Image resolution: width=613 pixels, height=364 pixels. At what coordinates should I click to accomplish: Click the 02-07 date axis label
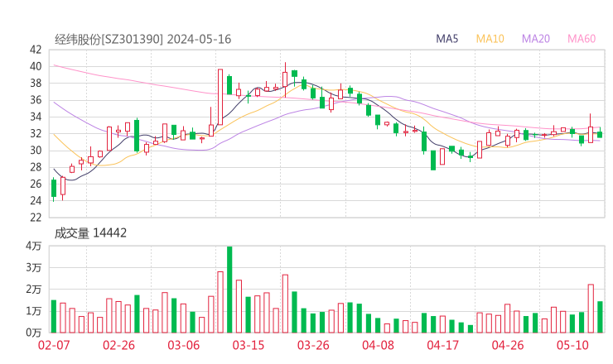coord(54,345)
